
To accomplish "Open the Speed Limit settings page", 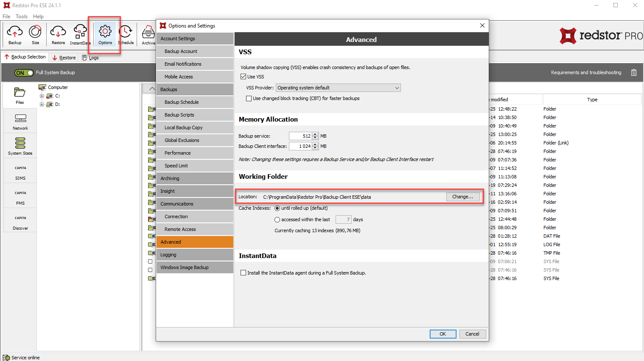I will click(195, 166).
